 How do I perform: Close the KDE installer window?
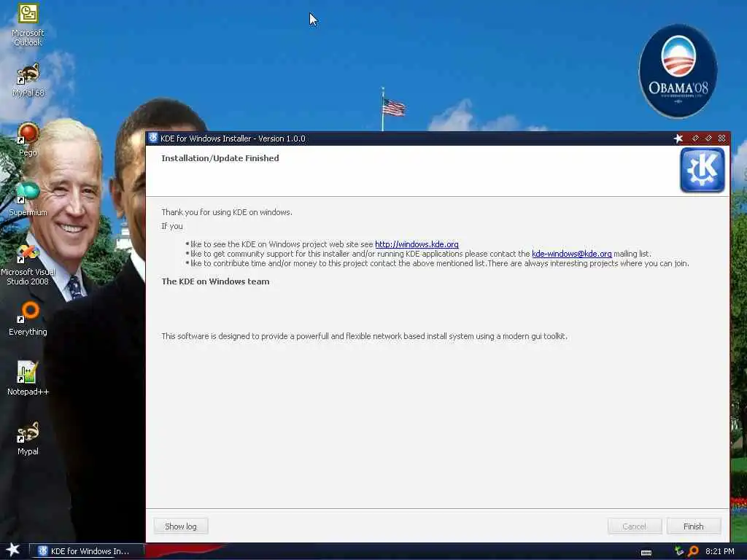pyautogui.click(x=721, y=138)
